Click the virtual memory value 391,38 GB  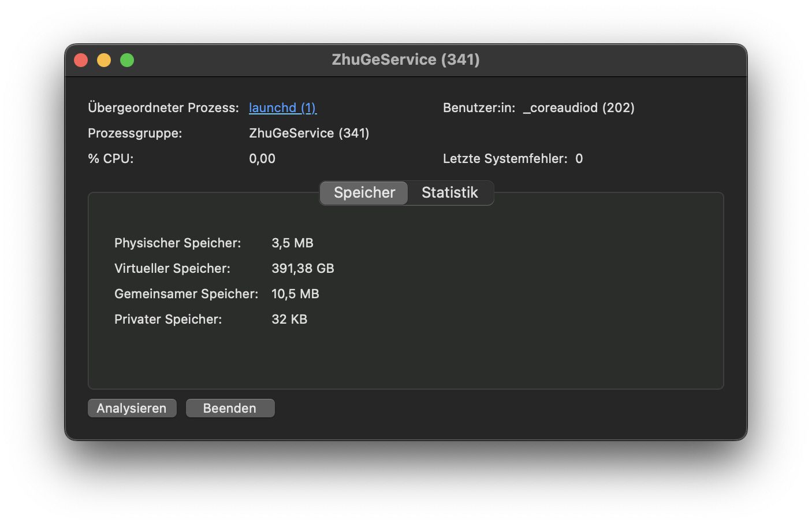tap(303, 269)
